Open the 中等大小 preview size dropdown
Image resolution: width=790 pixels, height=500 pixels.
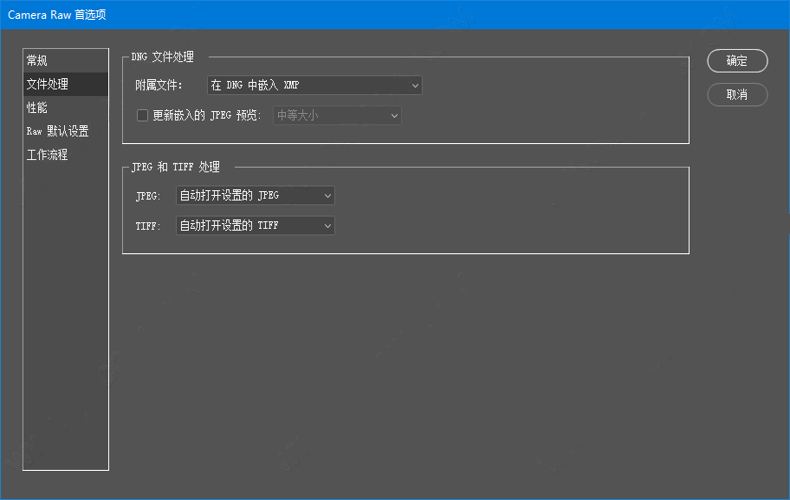337,115
